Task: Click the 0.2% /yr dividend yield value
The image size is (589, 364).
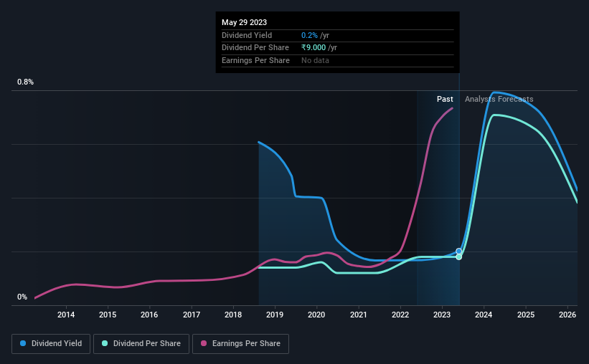Action: pyautogui.click(x=315, y=35)
